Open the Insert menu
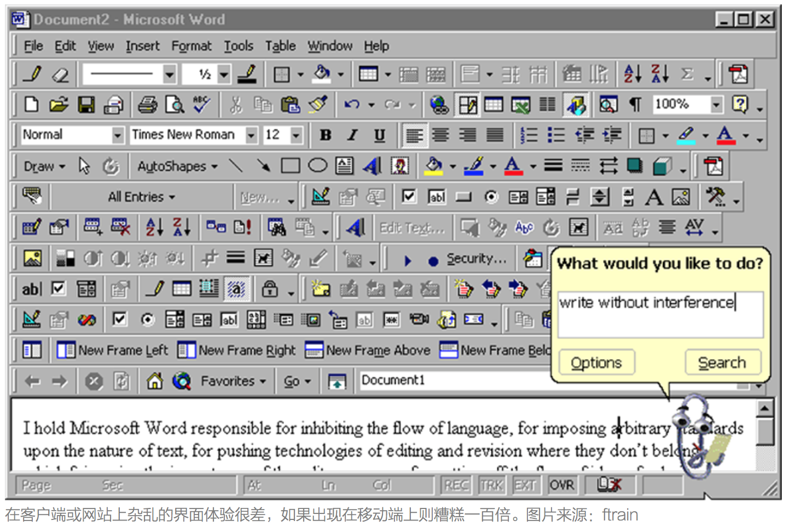This screenshot has height=532, width=789. pos(143,46)
